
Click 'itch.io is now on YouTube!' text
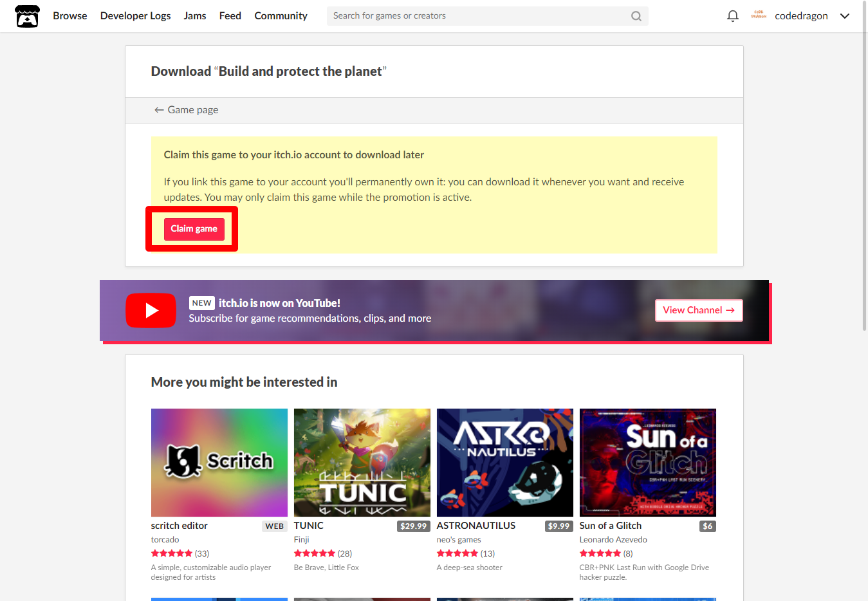tap(279, 303)
